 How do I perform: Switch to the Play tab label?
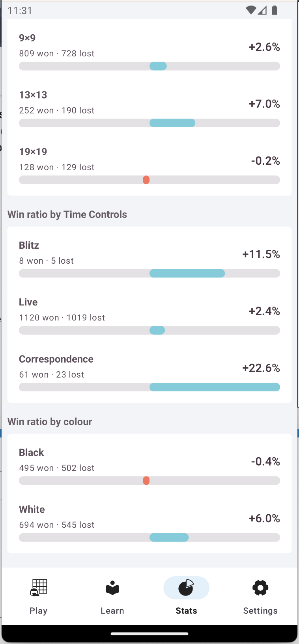pos(38,610)
